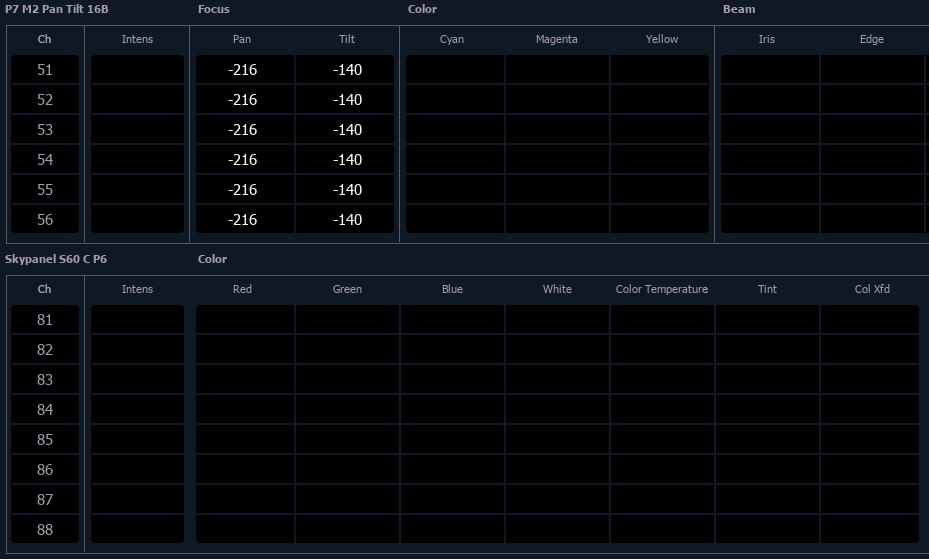Screen dimensions: 929x559
Task: Select channel 82 cell
Action: pyautogui.click(x=45, y=349)
